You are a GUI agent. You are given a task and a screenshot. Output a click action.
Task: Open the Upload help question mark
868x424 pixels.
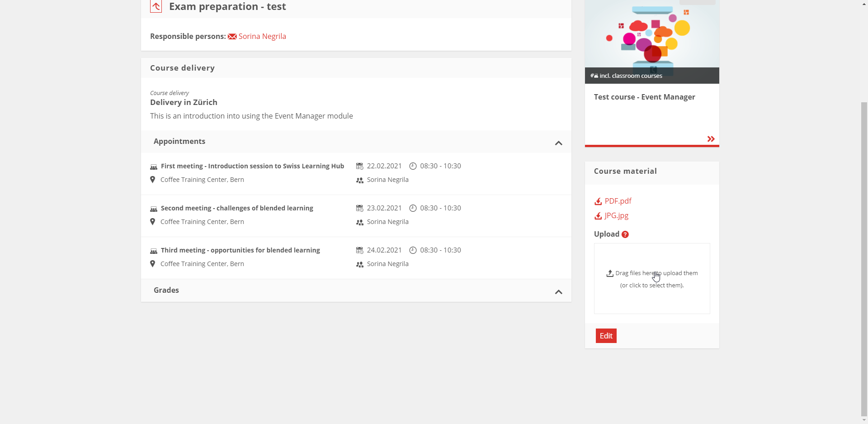(625, 234)
